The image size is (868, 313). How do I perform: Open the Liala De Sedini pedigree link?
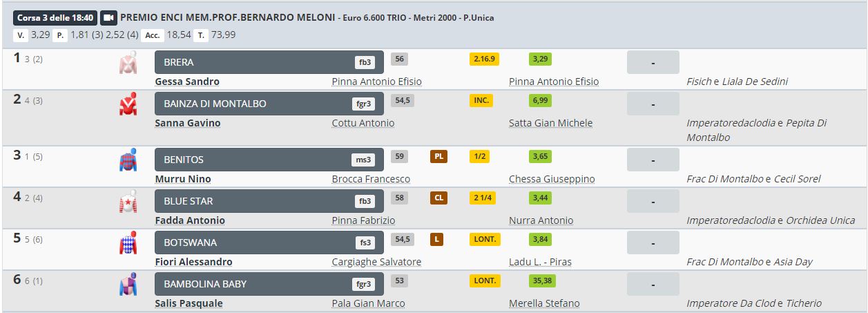coord(755,82)
